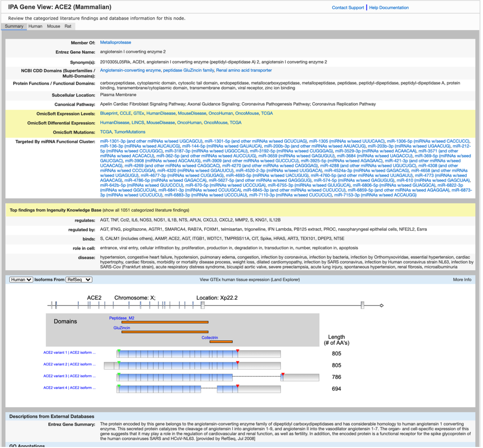This screenshot has height=448, width=483.
Task: Select the Plasma Membrane location text
Action: tap(118, 95)
